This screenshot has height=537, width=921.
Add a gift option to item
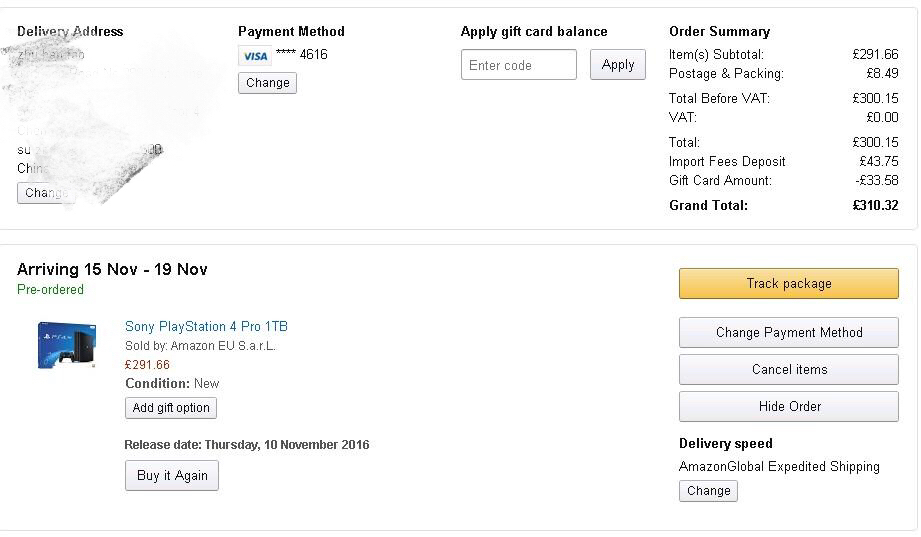171,408
